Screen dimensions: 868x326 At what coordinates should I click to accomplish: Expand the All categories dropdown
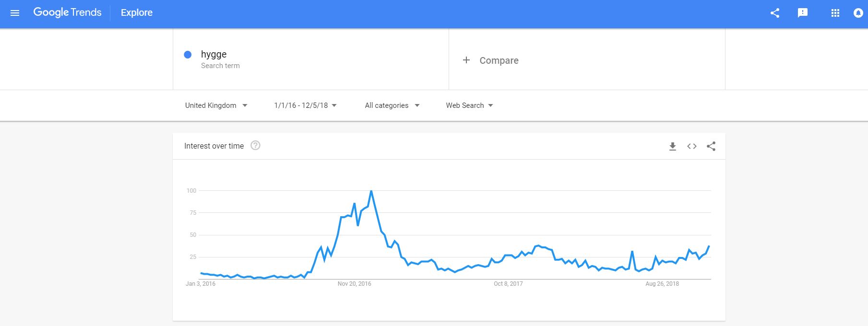click(392, 105)
